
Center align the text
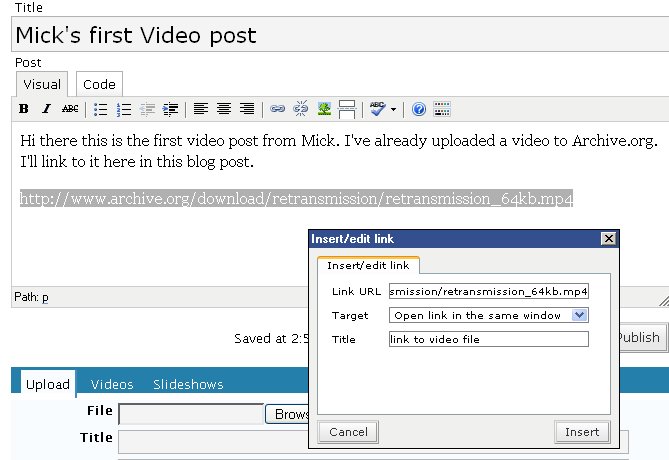224,109
